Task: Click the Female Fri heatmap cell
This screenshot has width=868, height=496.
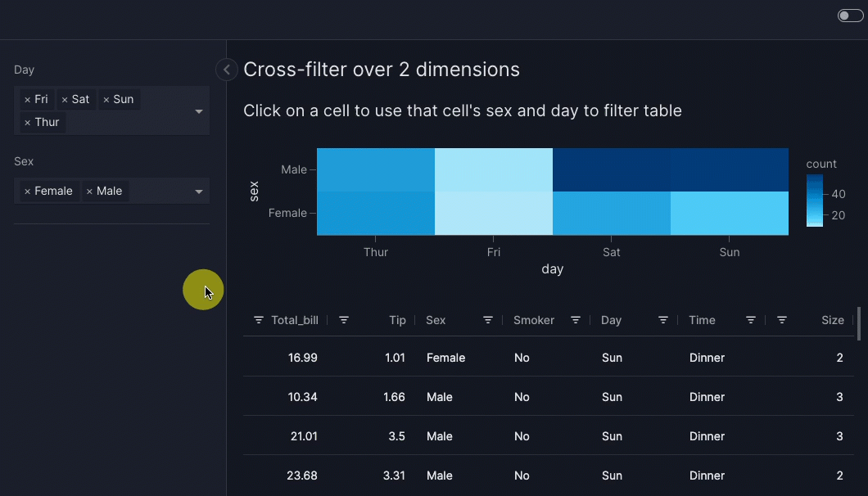Action: pos(493,214)
